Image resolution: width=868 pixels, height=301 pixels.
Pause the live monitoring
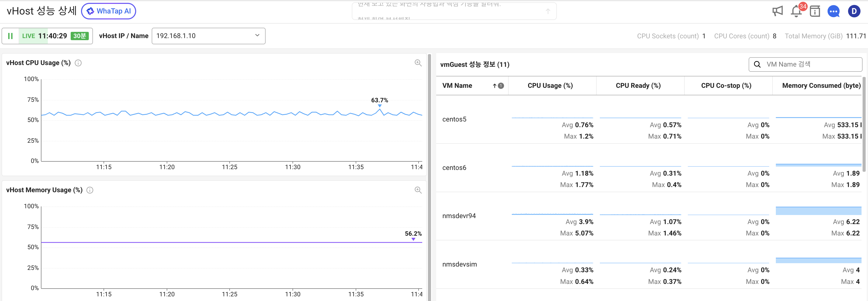[x=10, y=36]
